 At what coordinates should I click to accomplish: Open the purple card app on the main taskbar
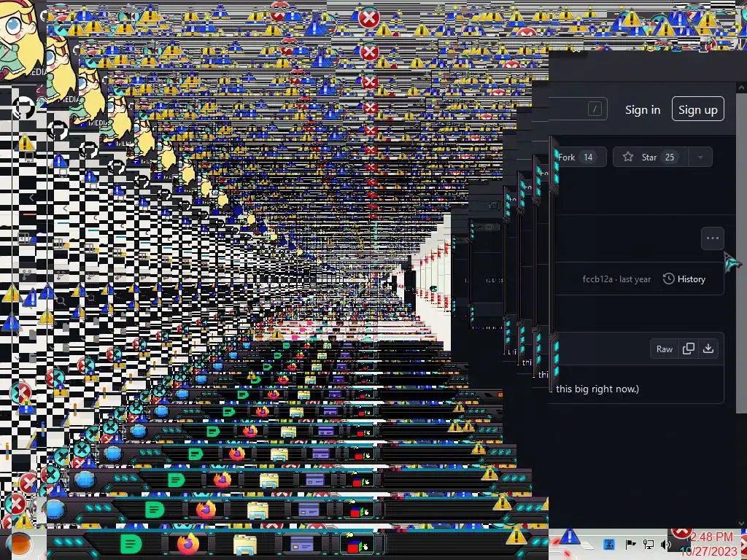[x=301, y=544]
